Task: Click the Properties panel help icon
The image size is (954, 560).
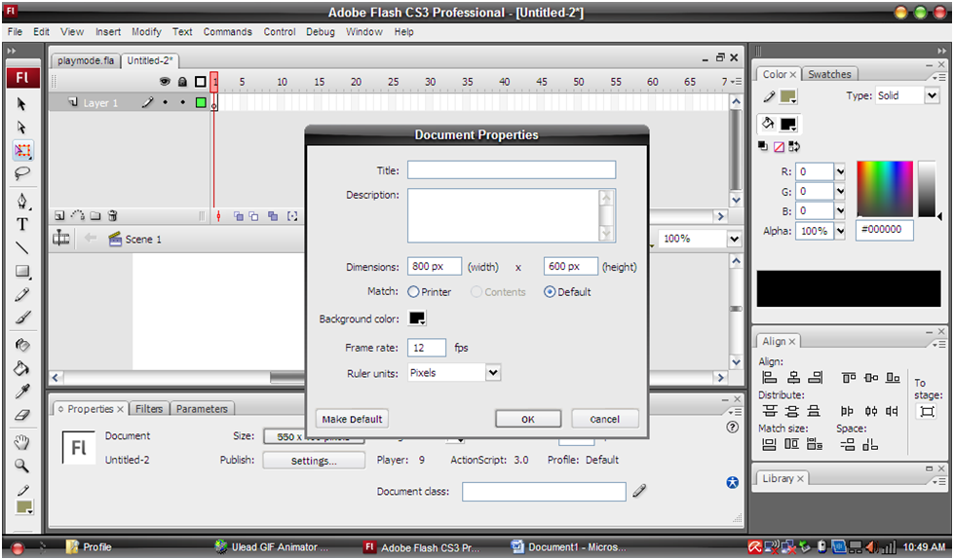Action: (x=733, y=428)
